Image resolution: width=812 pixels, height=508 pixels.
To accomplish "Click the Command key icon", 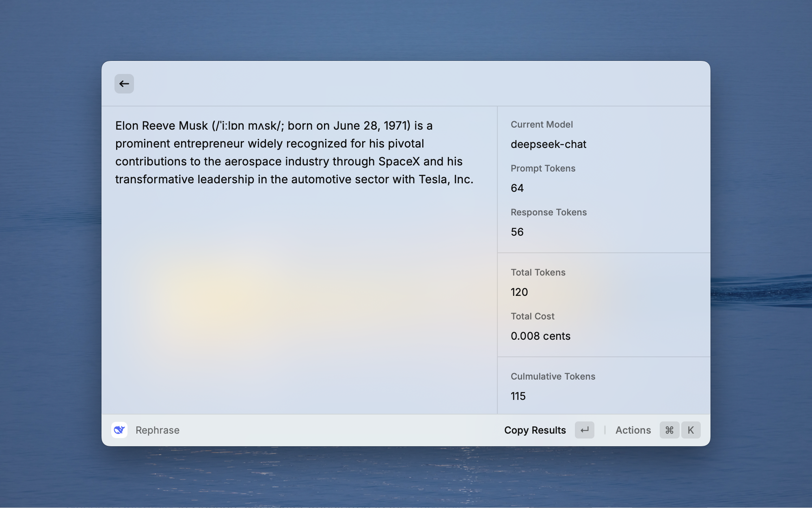I will 669,430.
